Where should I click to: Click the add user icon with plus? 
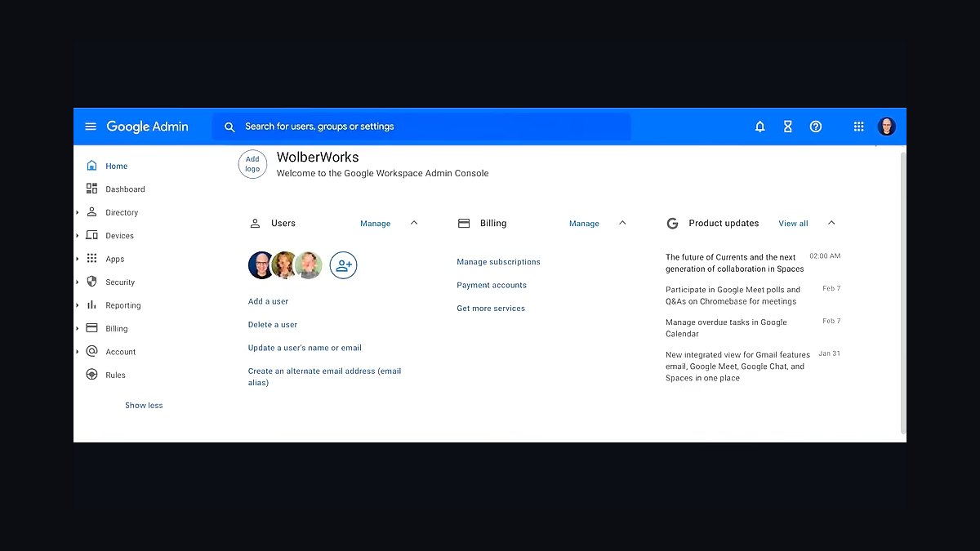click(x=343, y=265)
